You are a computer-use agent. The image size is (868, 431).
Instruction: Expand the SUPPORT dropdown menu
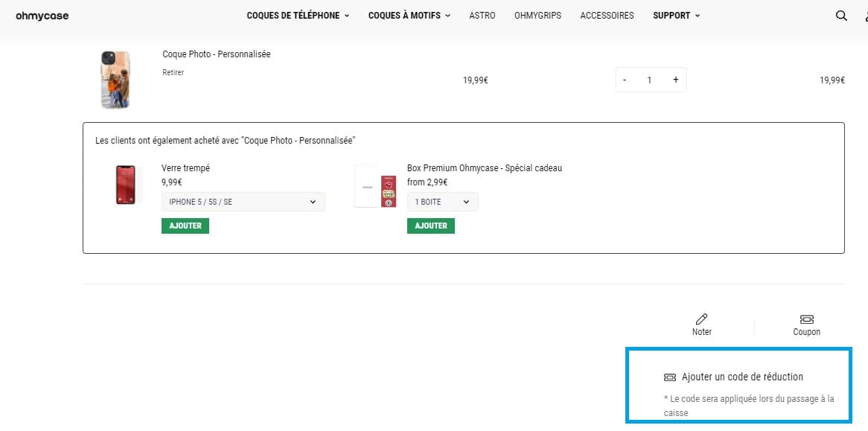(x=675, y=15)
